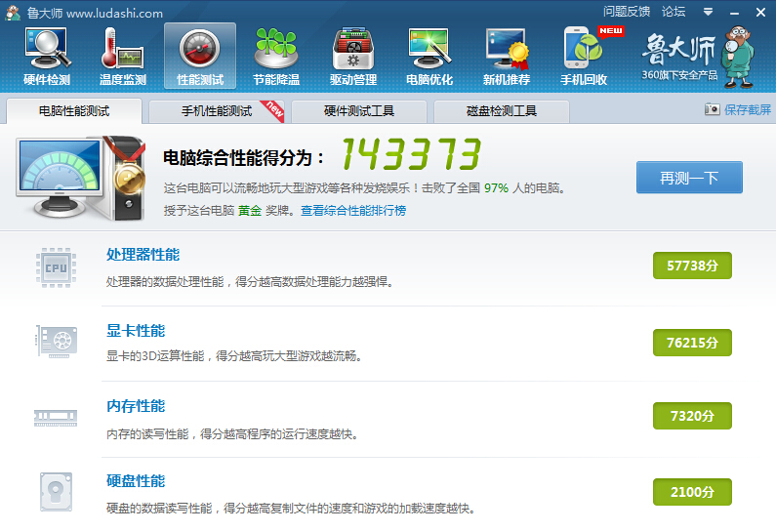
Task: Click the hard disk icon
Action: (x=56, y=492)
